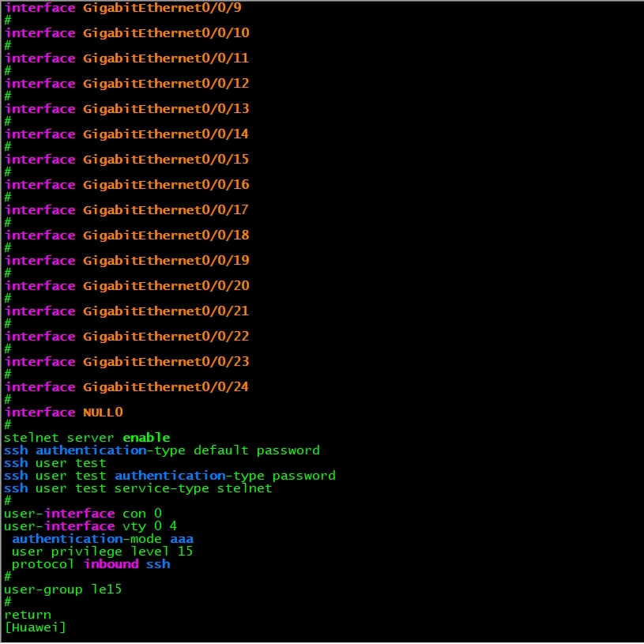The image size is (644, 644).
Task: Click the line 'interface GigabitEthernet0/0/18'
Action: 127,235
